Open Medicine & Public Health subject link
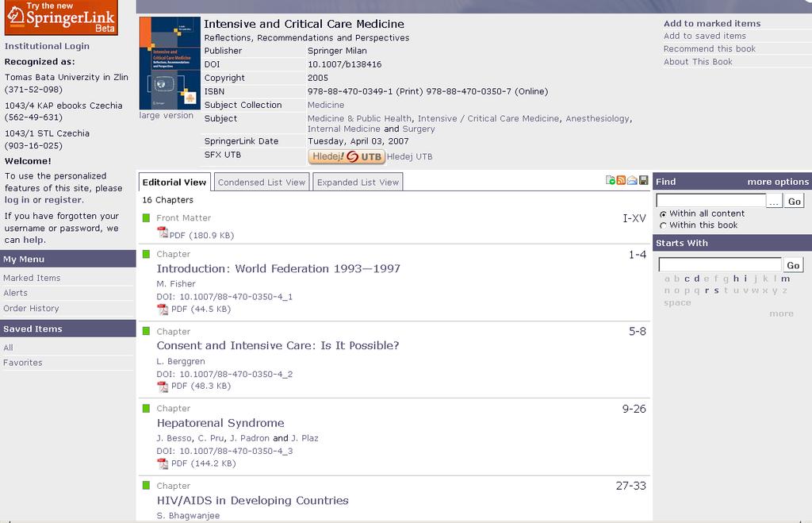This screenshot has width=812, height=523. (360, 118)
